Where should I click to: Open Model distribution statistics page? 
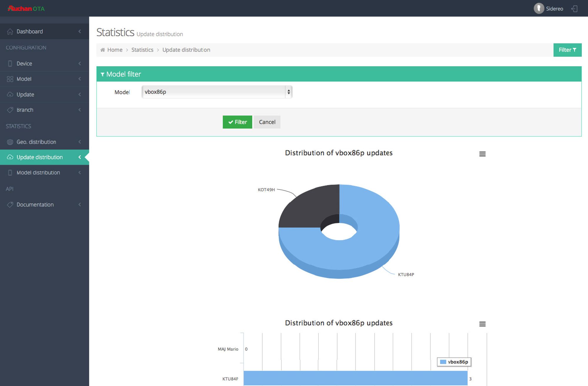[38, 173]
